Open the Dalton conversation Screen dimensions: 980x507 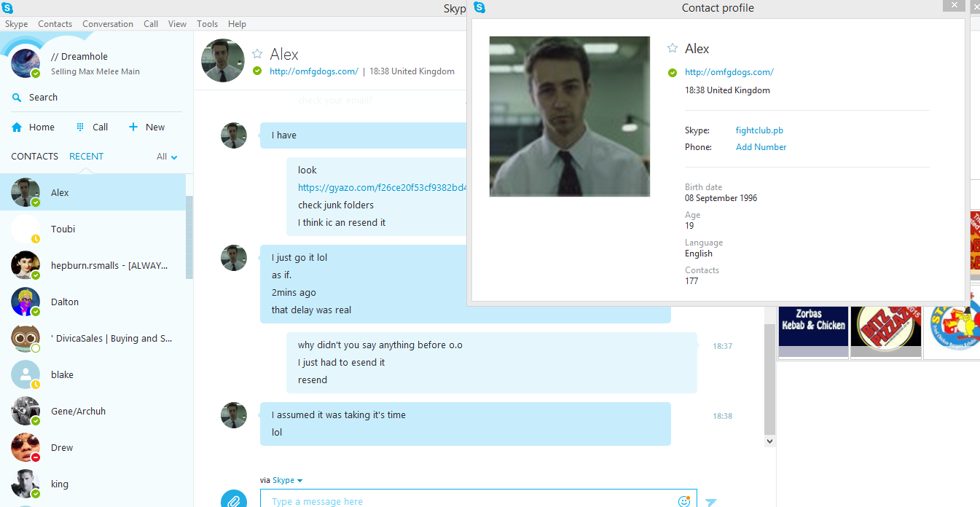coord(93,302)
